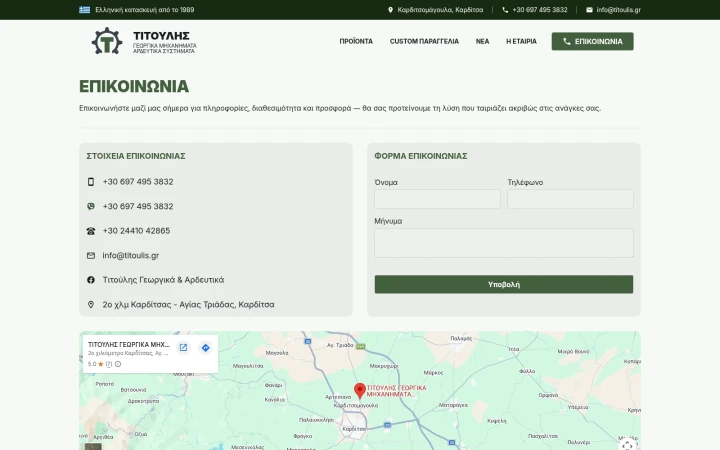720x450 pixels.
Task: Click the Greek flag icon in top bar
Action: tap(84, 10)
